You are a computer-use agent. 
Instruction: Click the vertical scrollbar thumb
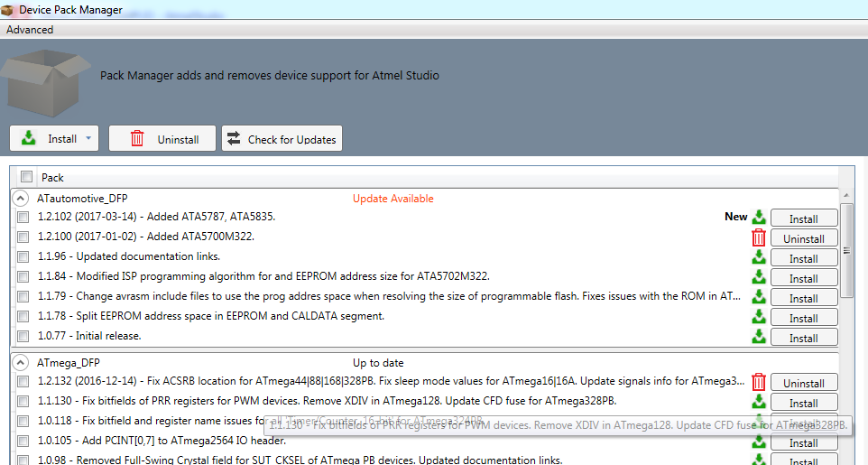click(846, 250)
